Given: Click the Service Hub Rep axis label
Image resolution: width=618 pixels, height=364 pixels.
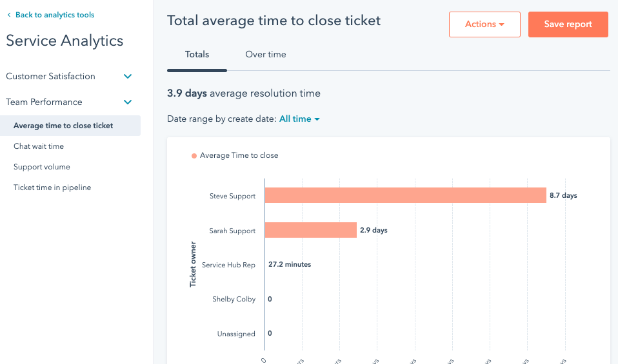Looking at the screenshot, I should [x=228, y=265].
